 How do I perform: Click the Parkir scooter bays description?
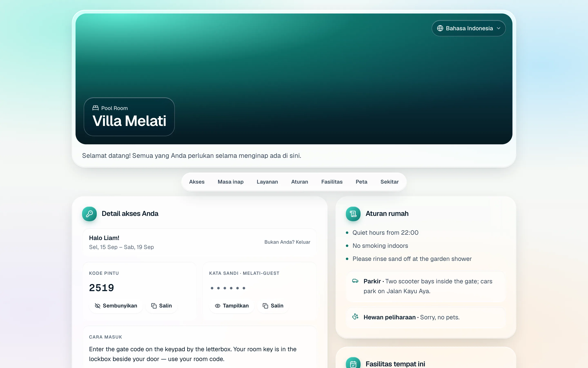428,286
